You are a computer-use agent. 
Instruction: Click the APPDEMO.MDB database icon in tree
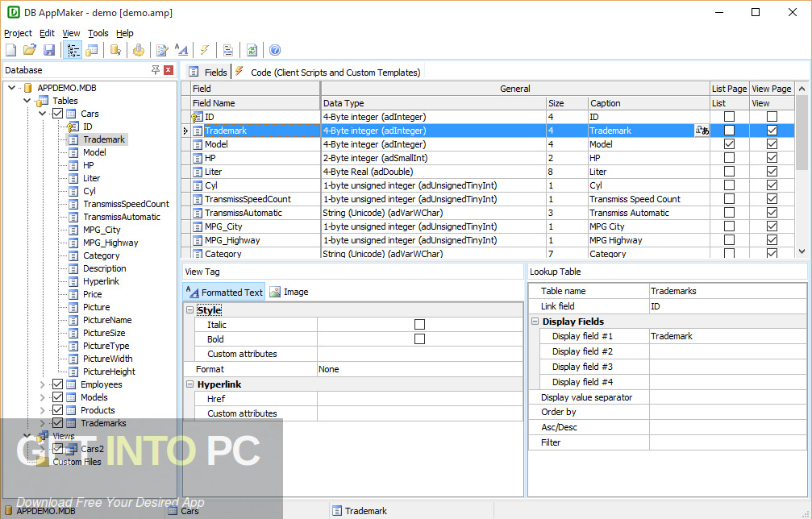tap(28, 88)
